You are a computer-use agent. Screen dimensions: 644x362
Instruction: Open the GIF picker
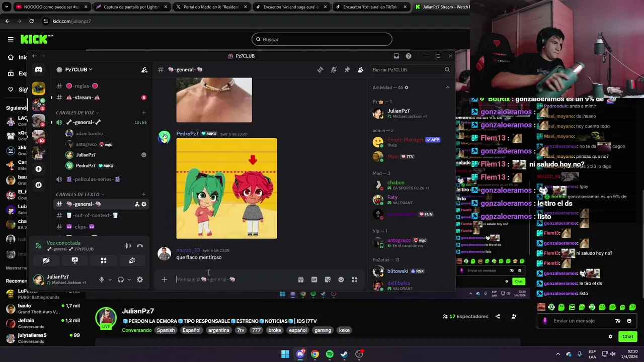(x=314, y=280)
